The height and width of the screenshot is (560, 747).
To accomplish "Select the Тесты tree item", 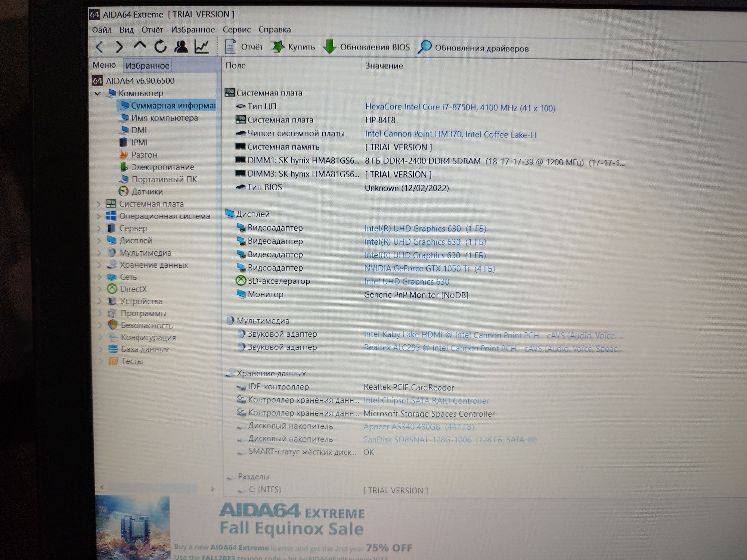I will coord(125,361).
